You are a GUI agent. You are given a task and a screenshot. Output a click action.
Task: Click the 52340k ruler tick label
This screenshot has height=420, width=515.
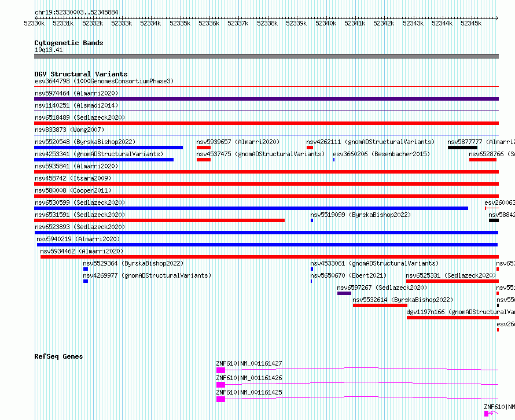(x=326, y=23)
